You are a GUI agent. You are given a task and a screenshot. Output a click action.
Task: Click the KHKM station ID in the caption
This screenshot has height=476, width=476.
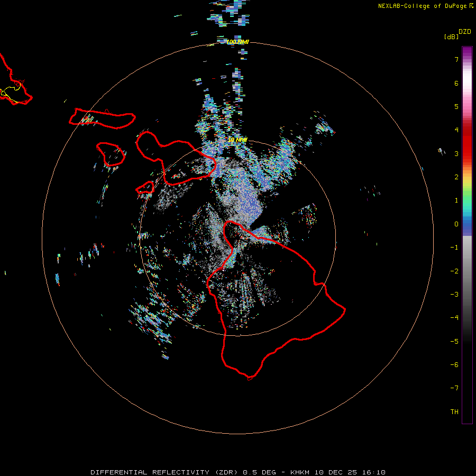(300, 472)
